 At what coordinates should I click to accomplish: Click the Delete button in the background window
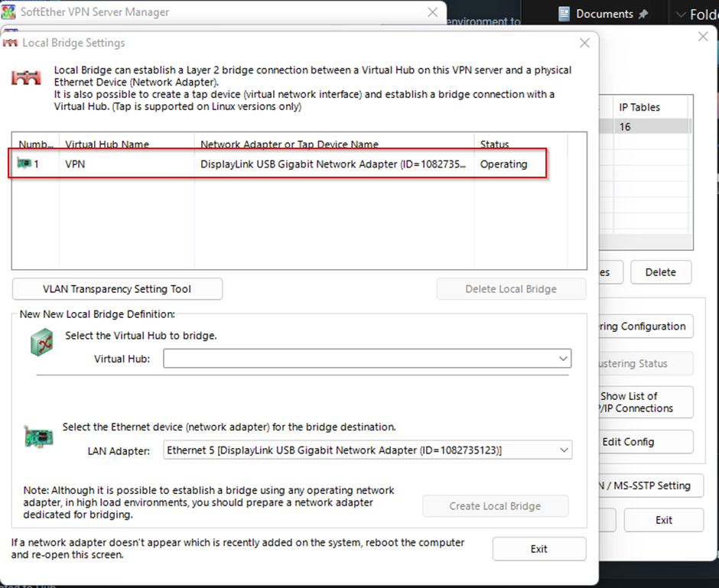661,272
